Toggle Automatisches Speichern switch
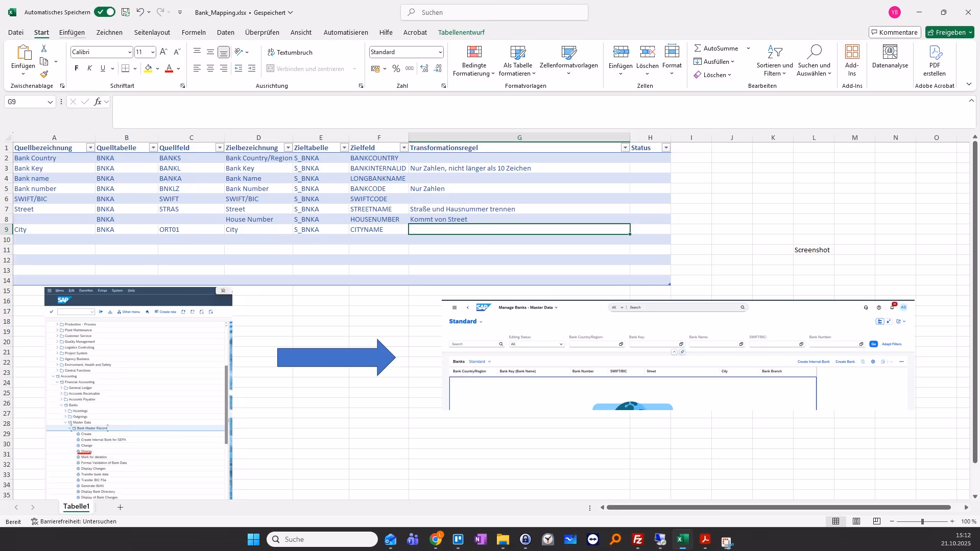This screenshot has height=551, width=980. (x=105, y=12)
